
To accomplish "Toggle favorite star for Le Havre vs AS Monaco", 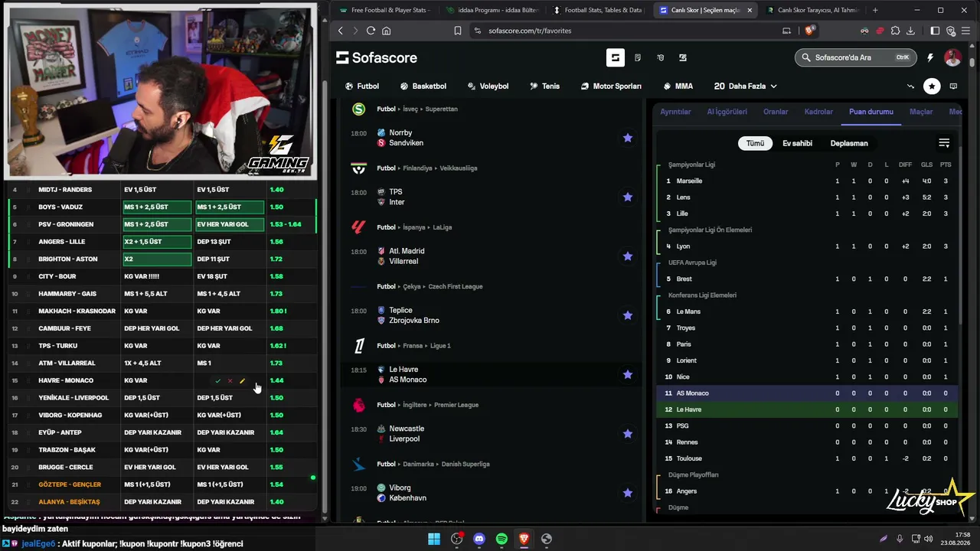I will pos(628,374).
